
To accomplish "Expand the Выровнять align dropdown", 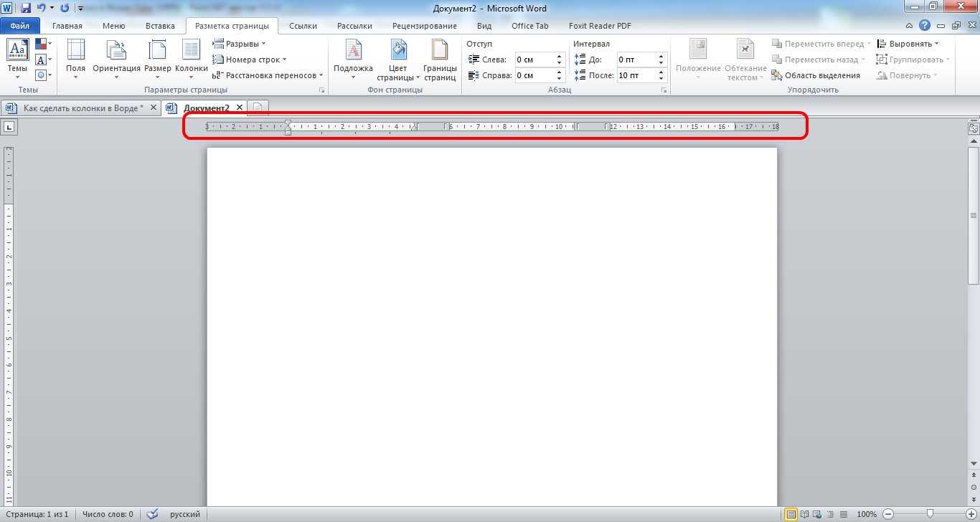I will 908,44.
